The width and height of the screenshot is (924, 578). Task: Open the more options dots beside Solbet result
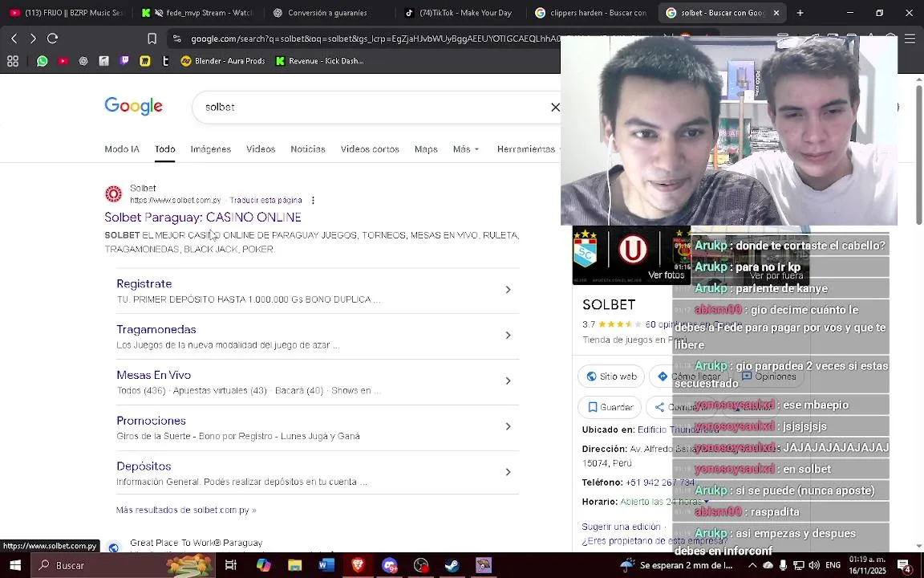(x=313, y=201)
